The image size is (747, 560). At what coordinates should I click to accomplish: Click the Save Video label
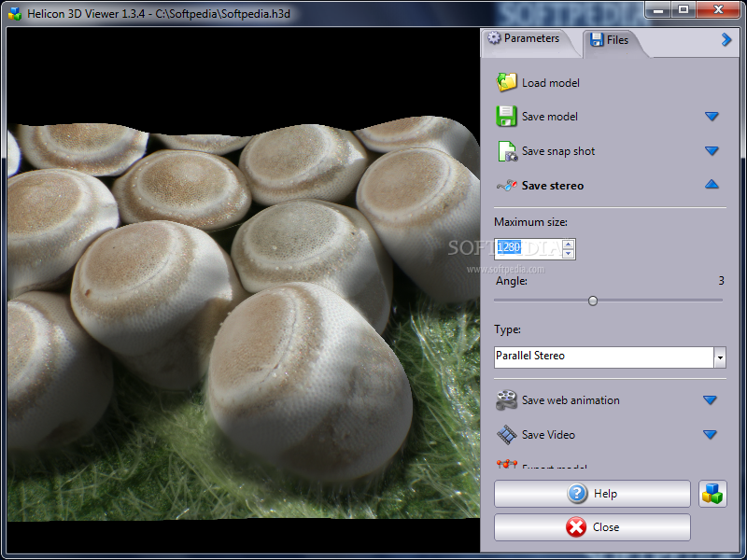[548, 435]
